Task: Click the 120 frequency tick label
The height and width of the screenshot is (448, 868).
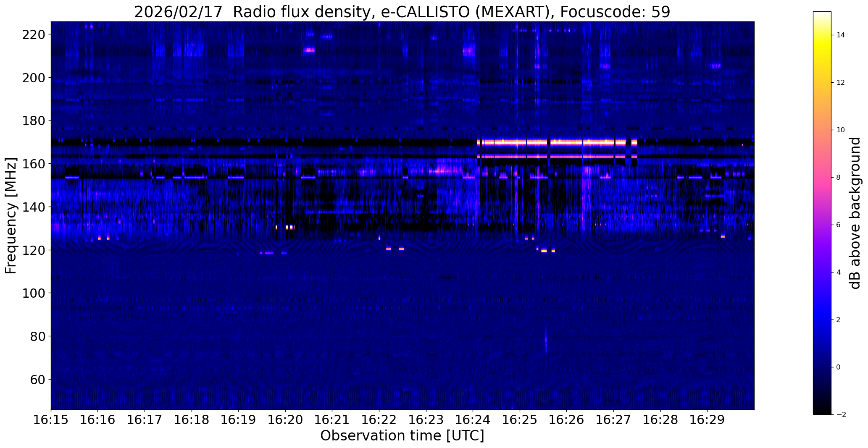Action: 33,250
